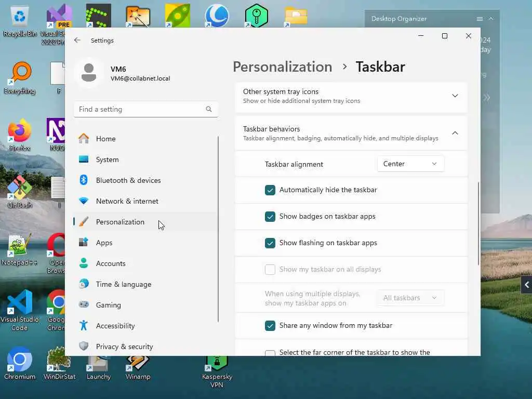The image size is (532, 399).
Task: Open the Accounts settings page
Action: click(x=146, y=263)
